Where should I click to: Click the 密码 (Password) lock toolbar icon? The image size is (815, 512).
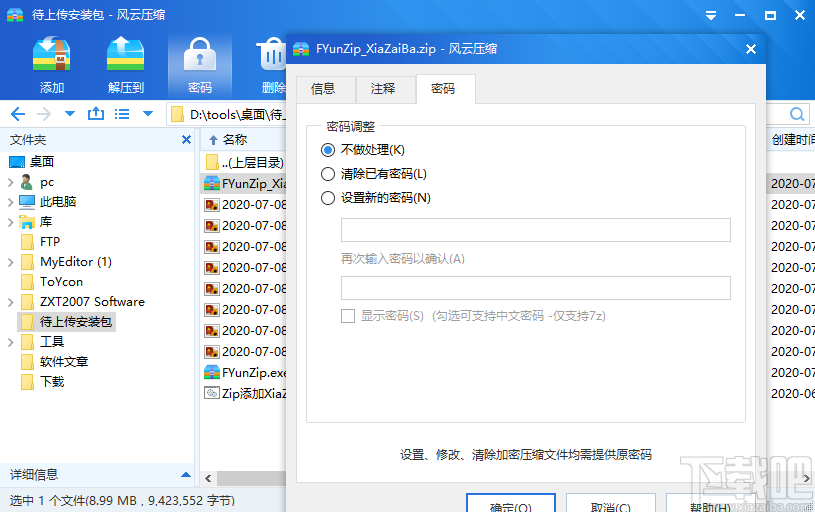coord(200,54)
